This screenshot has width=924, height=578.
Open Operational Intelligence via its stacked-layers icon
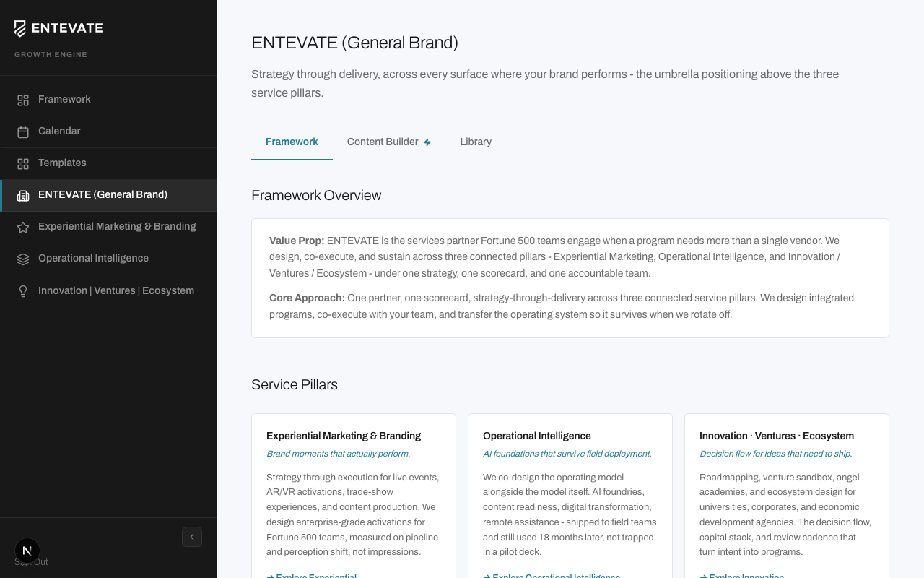23,259
